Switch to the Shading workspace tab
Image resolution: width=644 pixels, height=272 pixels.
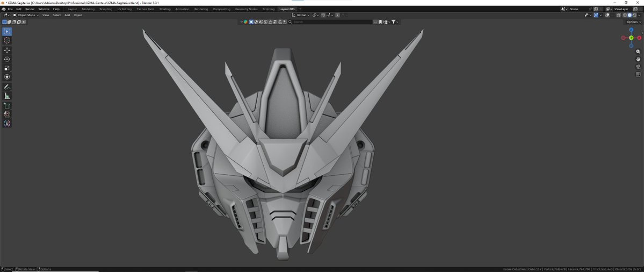[165, 9]
